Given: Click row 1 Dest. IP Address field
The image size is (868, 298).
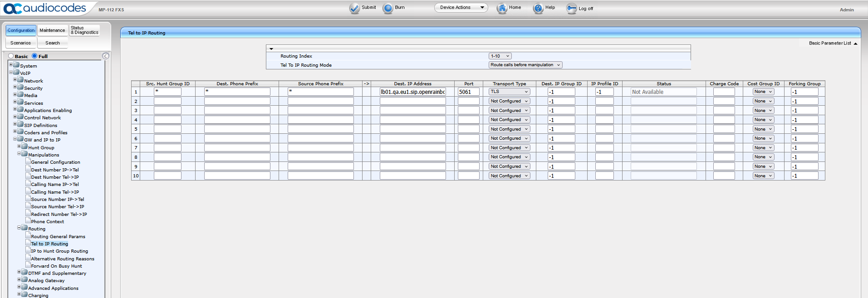Looking at the screenshot, I should (x=412, y=92).
